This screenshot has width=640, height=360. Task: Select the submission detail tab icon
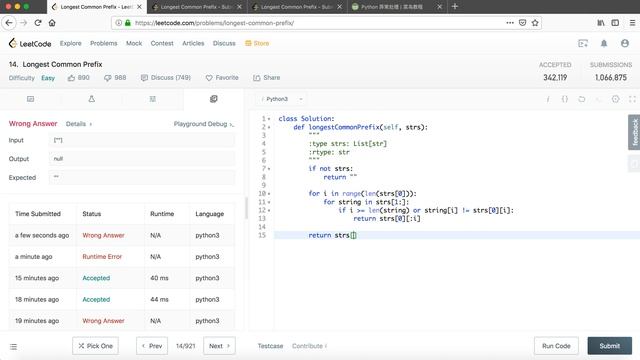(213, 99)
